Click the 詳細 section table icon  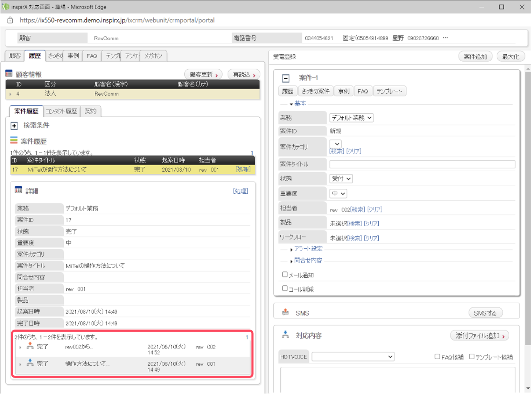pyautogui.click(x=18, y=190)
